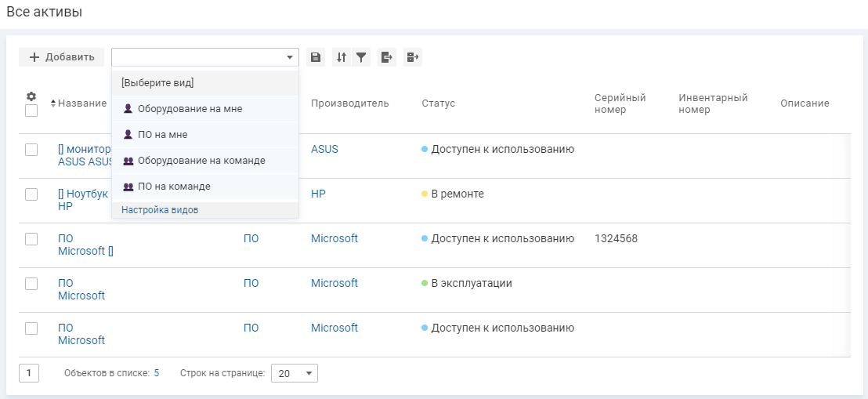
Task: Click the rightmost toolbar icon with arrow
Action: tap(413, 57)
